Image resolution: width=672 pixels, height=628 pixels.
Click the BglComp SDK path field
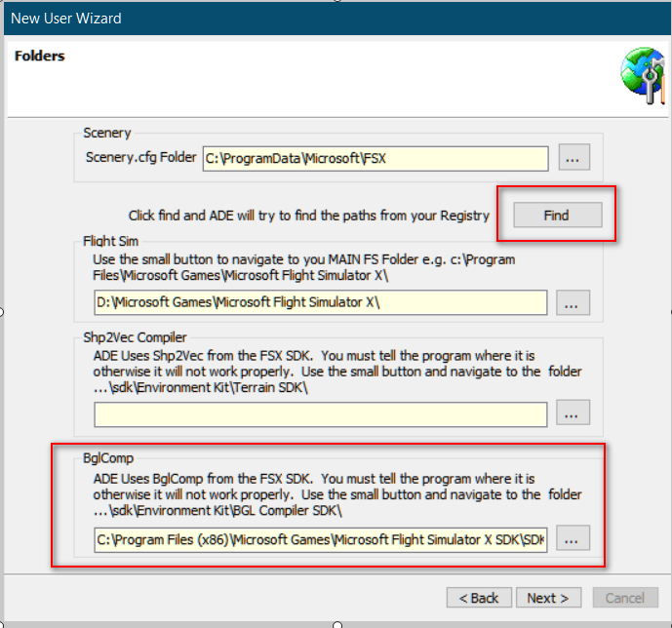pos(320,539)
